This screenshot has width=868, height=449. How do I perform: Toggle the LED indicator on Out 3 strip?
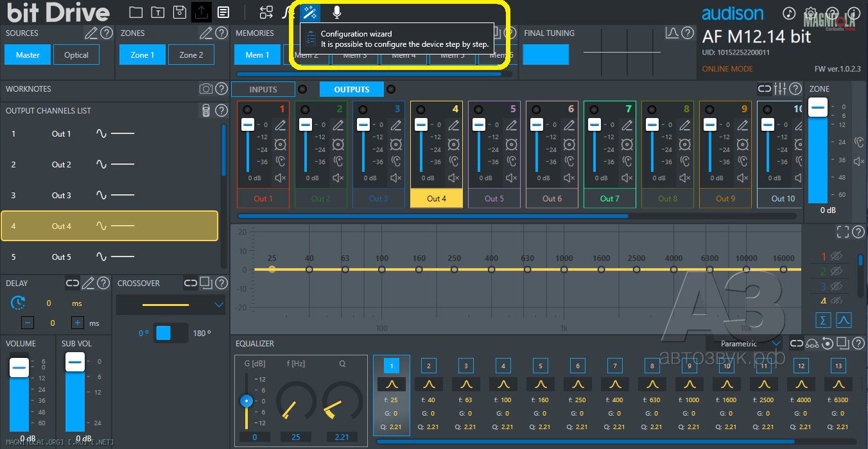point(363,110)
